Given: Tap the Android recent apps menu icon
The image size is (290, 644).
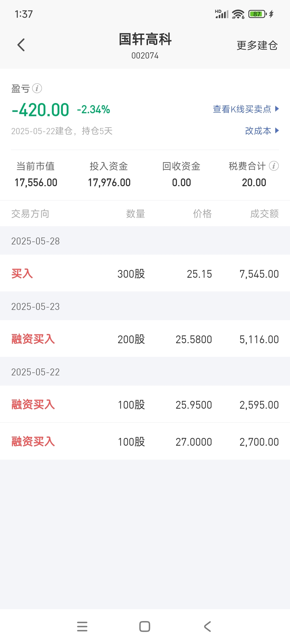Looking at the screenshot, I should click(x=82, y=627).
